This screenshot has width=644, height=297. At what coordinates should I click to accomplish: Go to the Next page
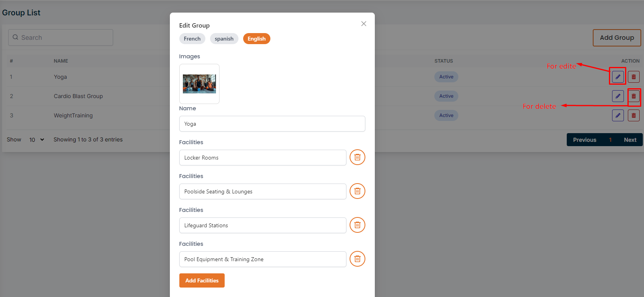tap(630, 140)
